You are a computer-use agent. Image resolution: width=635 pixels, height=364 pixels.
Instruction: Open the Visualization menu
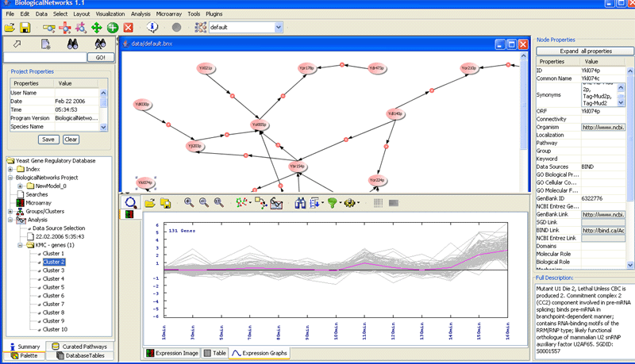110,13
